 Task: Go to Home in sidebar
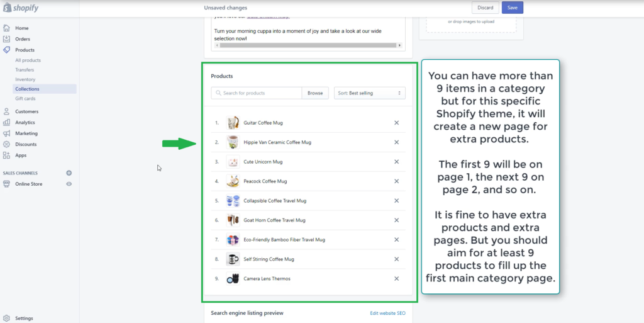click(22, 28)
